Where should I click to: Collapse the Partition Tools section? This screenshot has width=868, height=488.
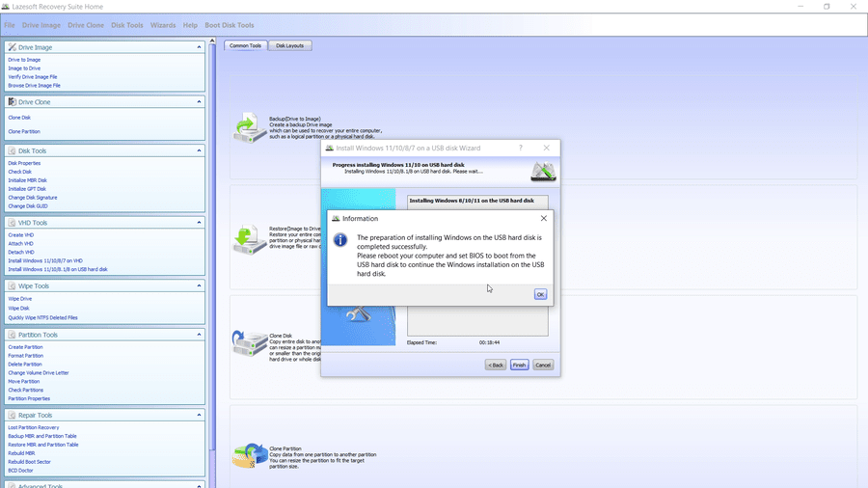199,335
